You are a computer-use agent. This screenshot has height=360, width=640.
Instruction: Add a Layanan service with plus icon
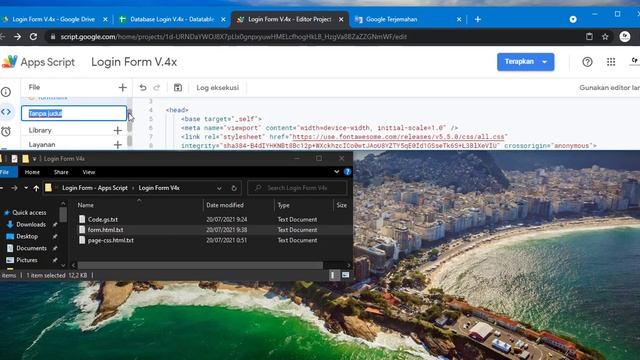tap(118, 144)
